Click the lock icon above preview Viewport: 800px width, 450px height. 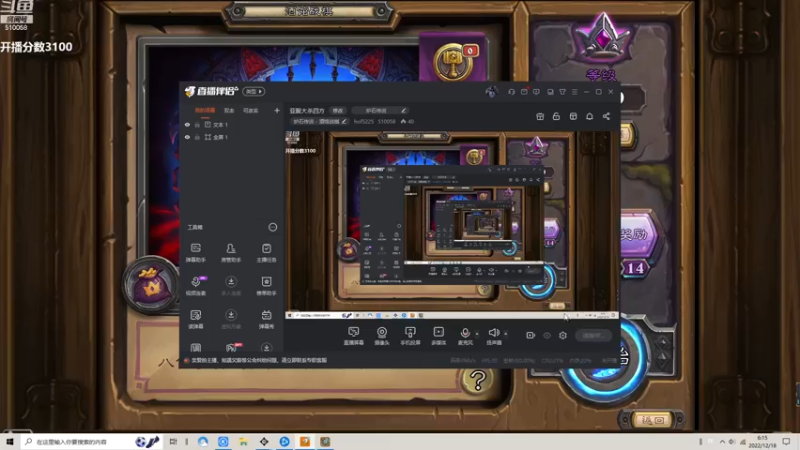click(556, 116)
